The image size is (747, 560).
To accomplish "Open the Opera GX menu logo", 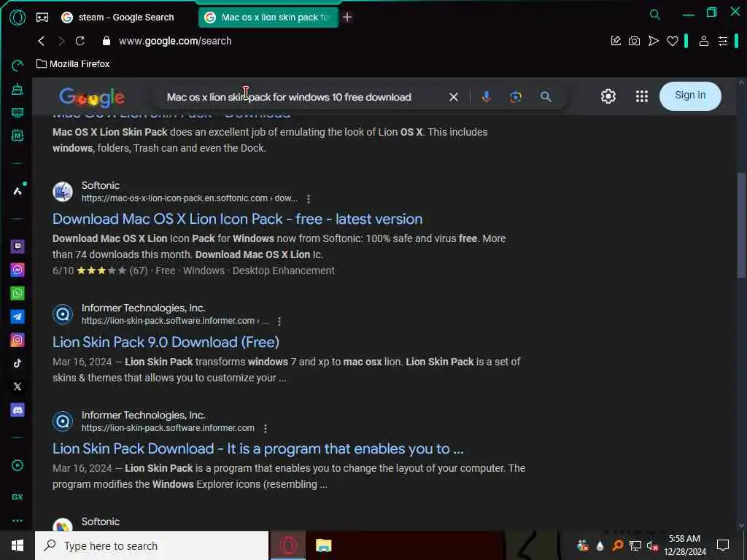I will point(18,17).
